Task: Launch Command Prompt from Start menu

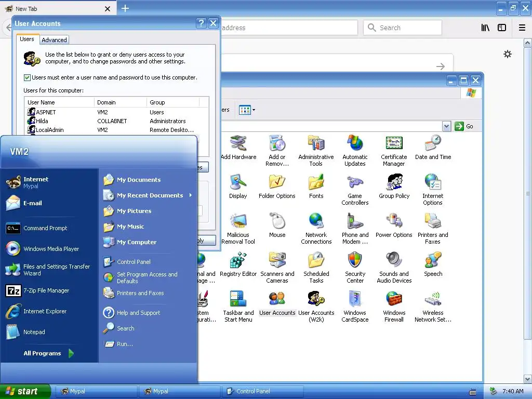Action: (37, 229)
